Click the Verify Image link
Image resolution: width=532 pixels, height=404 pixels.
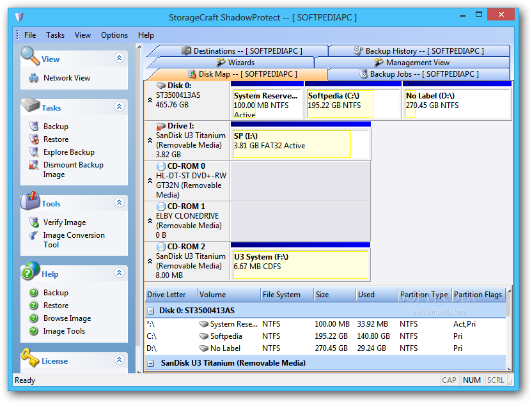(65, 222)
